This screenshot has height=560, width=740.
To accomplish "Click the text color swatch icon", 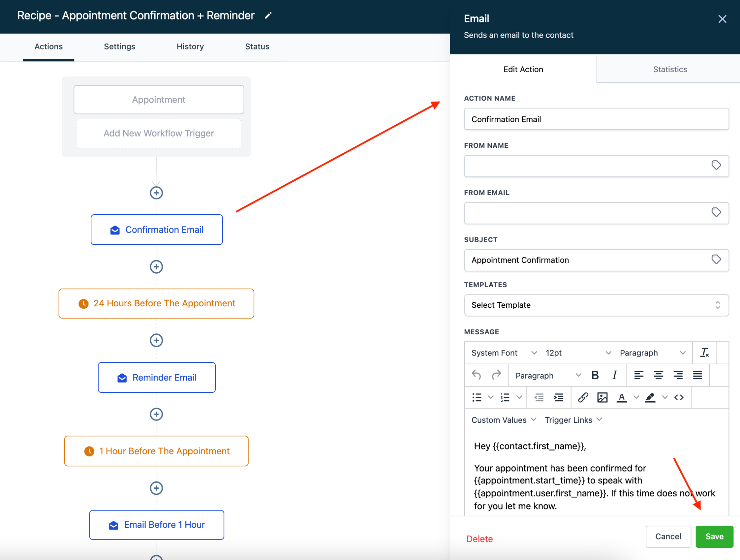I will (x=622, y=397).
